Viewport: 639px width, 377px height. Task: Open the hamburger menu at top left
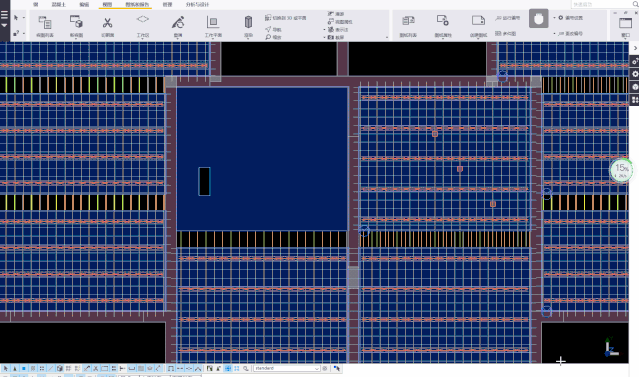pos(4,15)
